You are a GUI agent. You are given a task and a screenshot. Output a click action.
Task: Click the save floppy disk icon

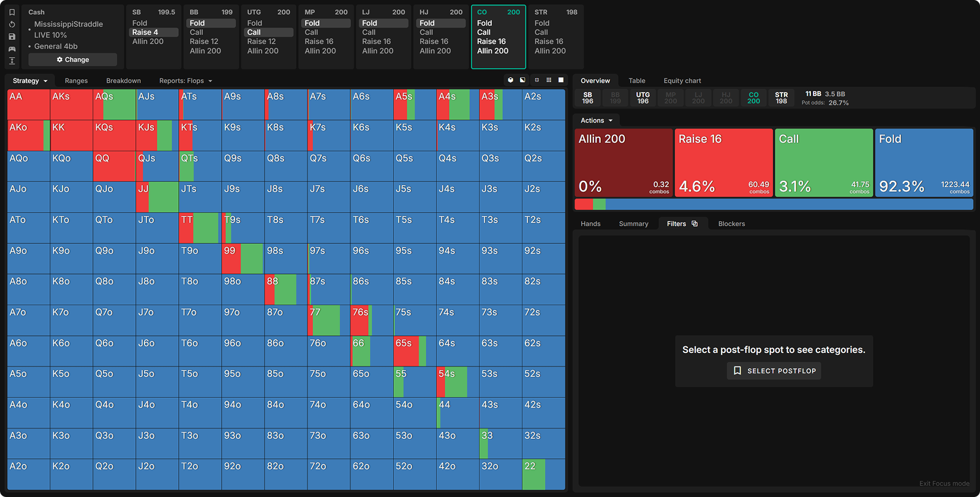pos(12,37)
